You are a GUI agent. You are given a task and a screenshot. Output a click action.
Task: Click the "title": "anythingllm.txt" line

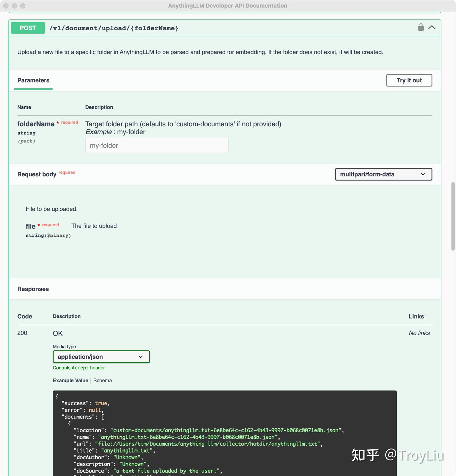point(115,451)
